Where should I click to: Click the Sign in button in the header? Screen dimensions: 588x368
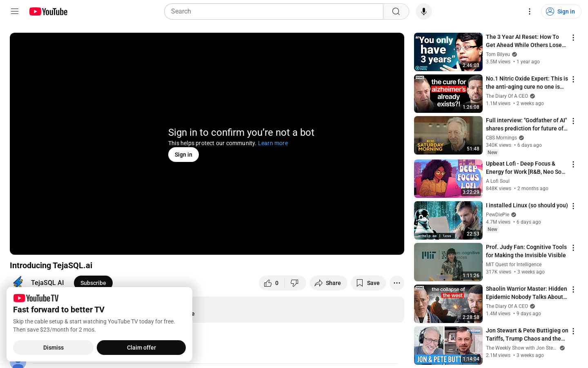pyautogui.click(x=561, y=11)
